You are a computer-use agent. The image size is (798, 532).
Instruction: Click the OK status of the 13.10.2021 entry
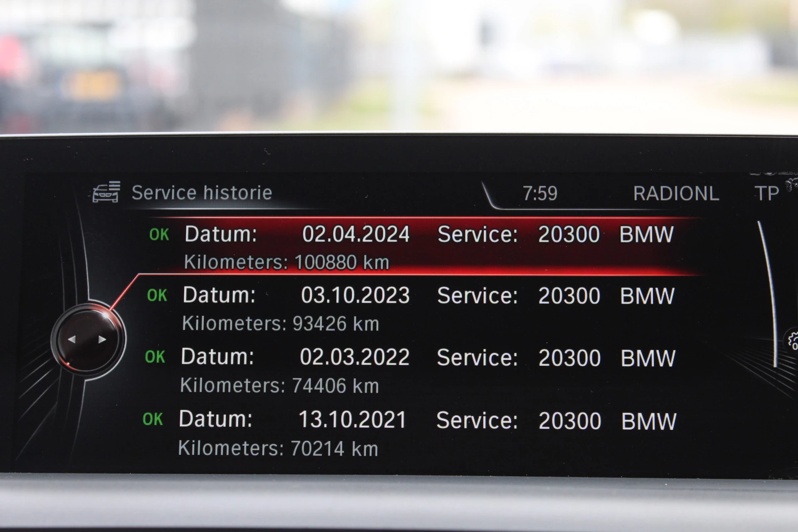point(153,419)
